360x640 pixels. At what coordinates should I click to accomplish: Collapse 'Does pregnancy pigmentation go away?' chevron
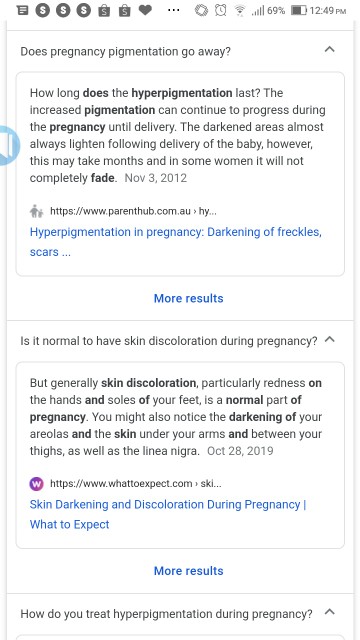tap(329, 50)
